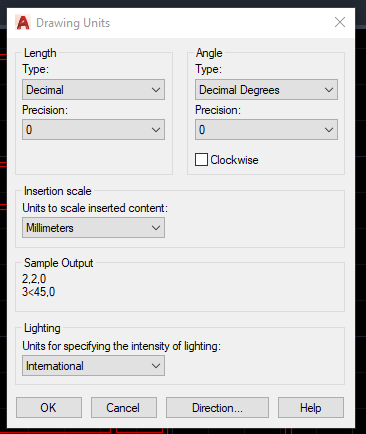Click the 2,2,0 sample output line
366x434 pixels.
click(34, 279)
